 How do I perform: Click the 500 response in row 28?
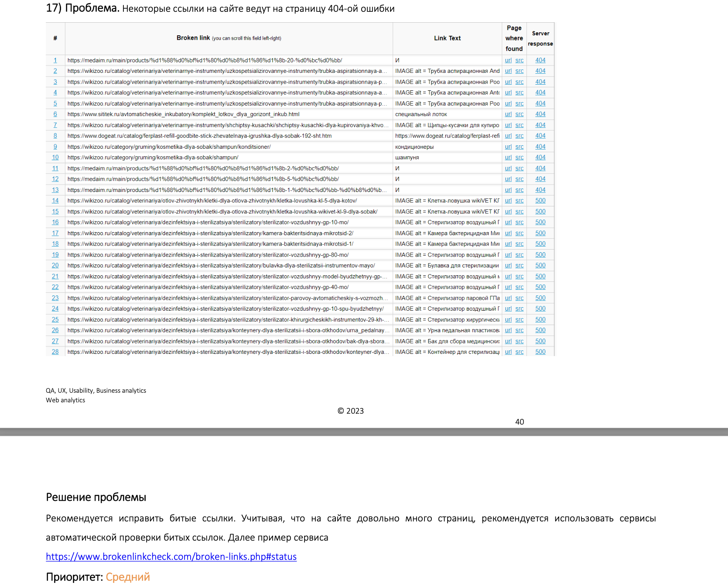point(540,352)
